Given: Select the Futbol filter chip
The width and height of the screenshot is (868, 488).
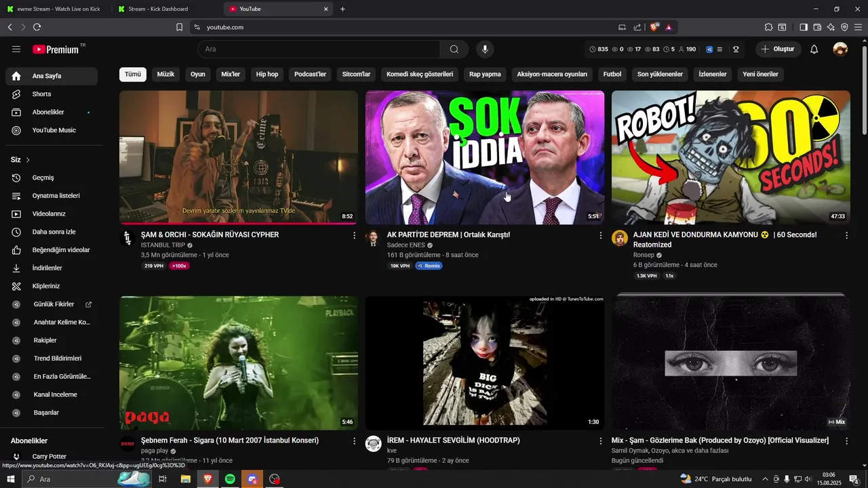Looking at the screenshot, I should click(612, 75).
